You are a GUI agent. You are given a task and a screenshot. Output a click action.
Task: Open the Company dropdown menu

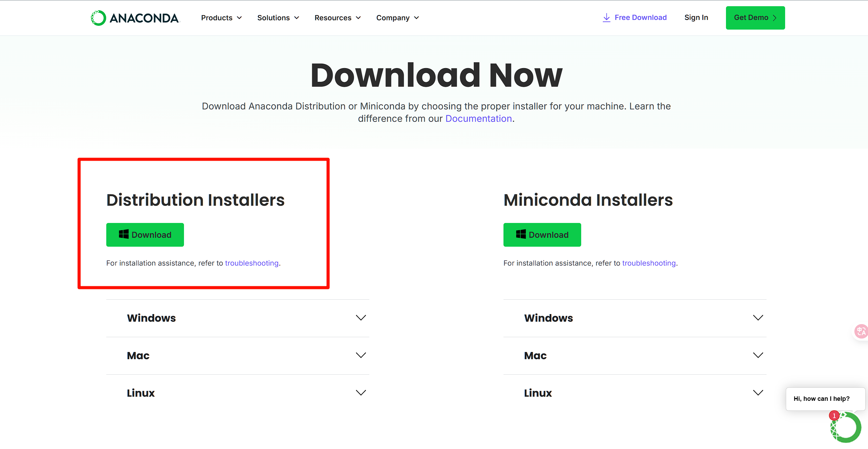point(397,18)
